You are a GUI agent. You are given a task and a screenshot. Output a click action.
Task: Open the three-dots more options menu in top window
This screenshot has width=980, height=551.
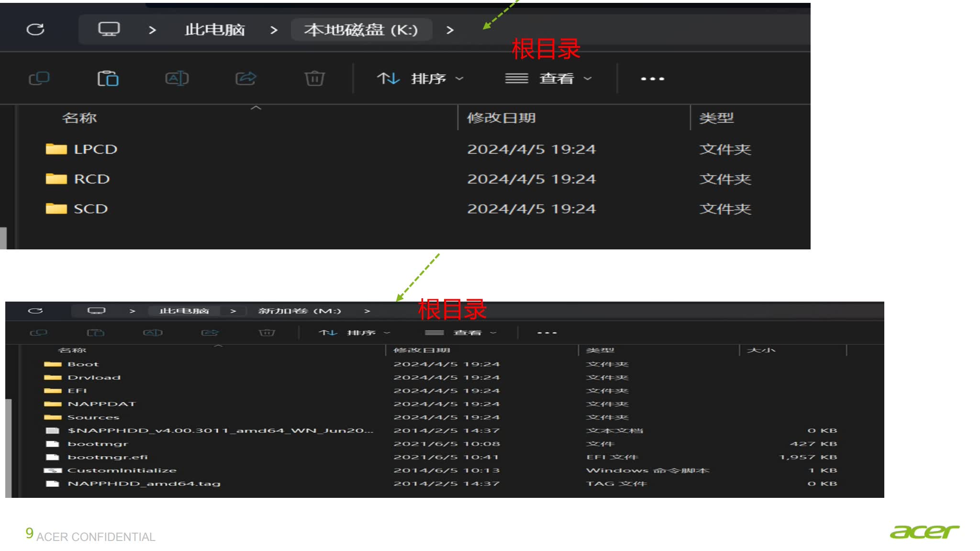click(652, 79)
